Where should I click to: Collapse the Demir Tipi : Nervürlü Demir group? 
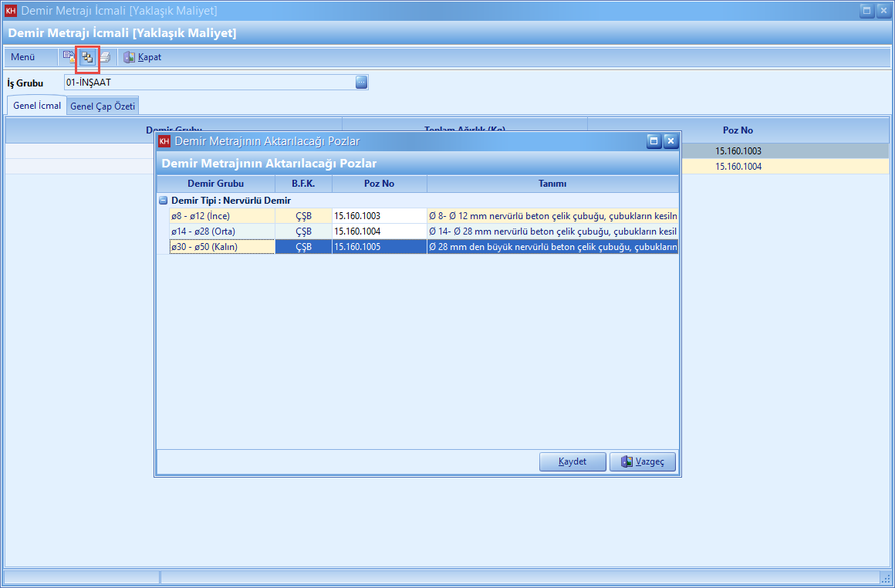click(164, 201)
